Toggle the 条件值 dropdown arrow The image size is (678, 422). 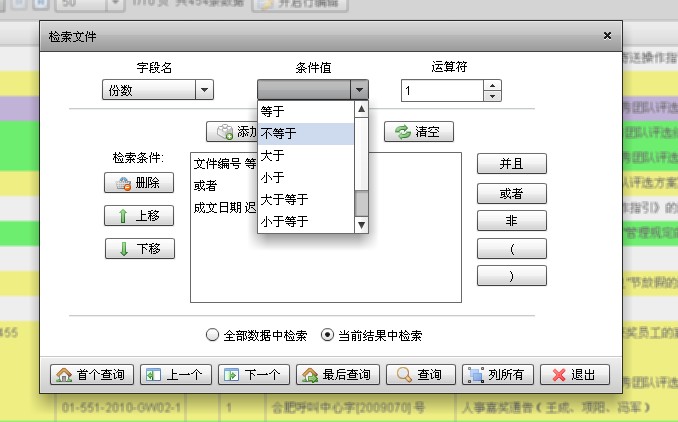(x=359, y=90)
